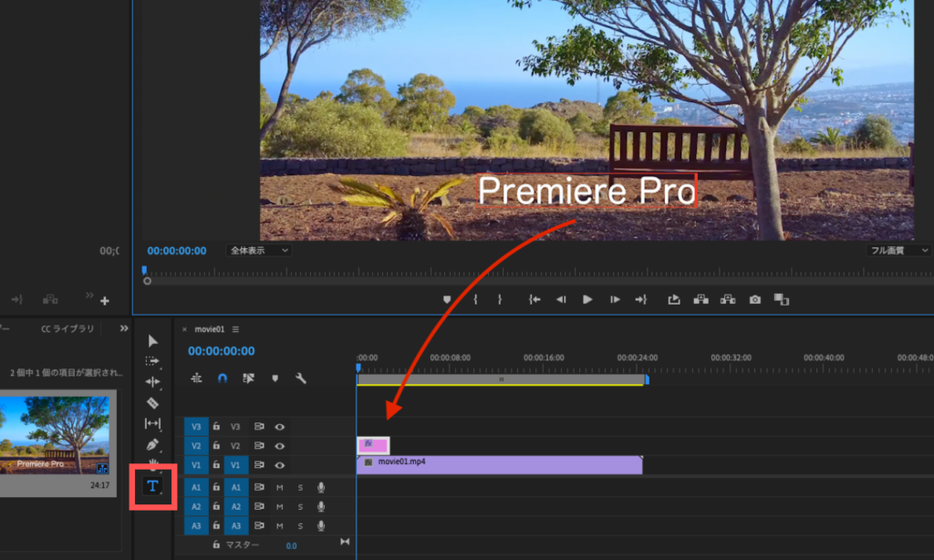
Task: Click the timeline panel blue timecode
Action: pos(222,351)
